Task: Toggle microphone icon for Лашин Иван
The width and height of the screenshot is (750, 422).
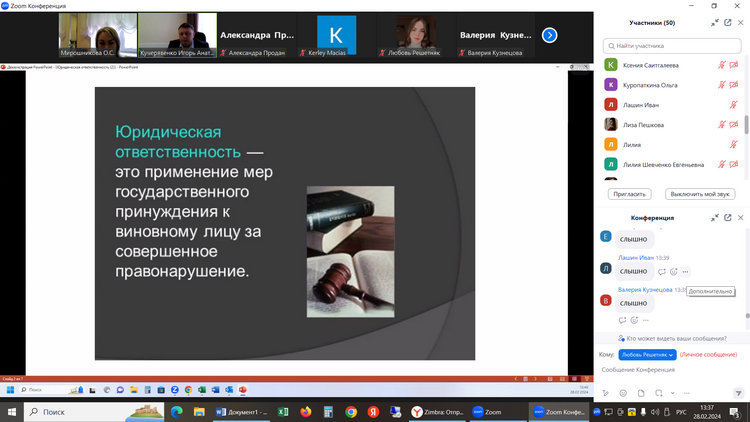Action: pyautogui.click(x=721, y=105)
